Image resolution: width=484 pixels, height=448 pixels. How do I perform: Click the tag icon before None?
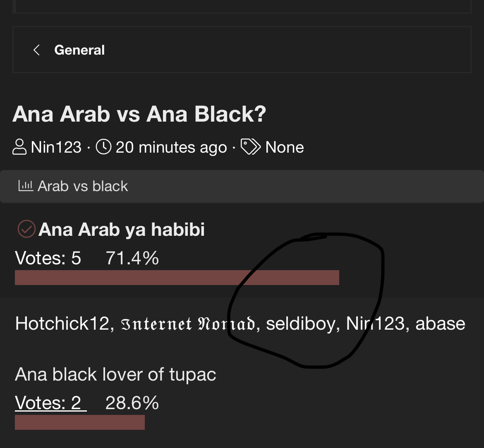pyautogui.click(x=250, y=147)
